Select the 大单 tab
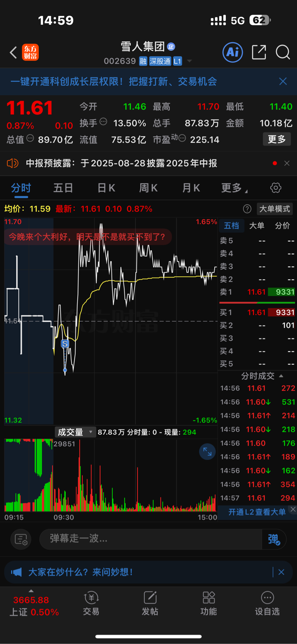 [257, 225]
